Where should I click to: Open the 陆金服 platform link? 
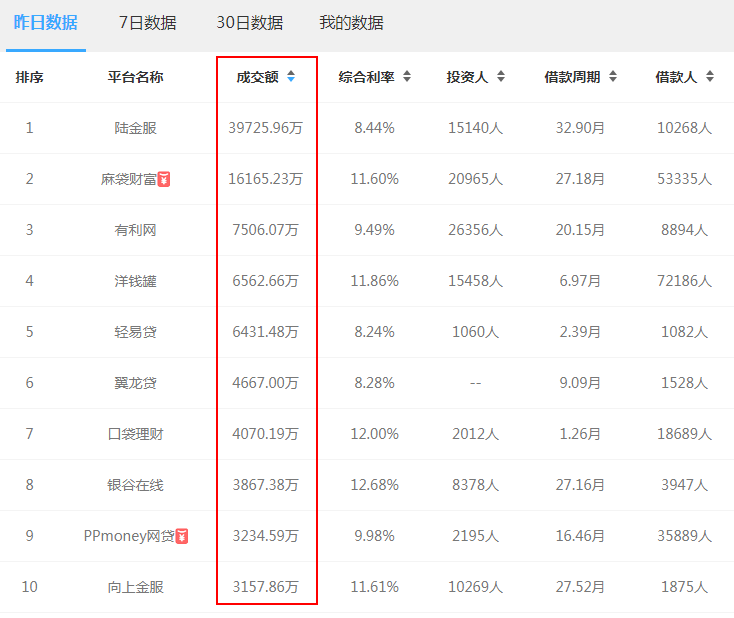(135, 128)
